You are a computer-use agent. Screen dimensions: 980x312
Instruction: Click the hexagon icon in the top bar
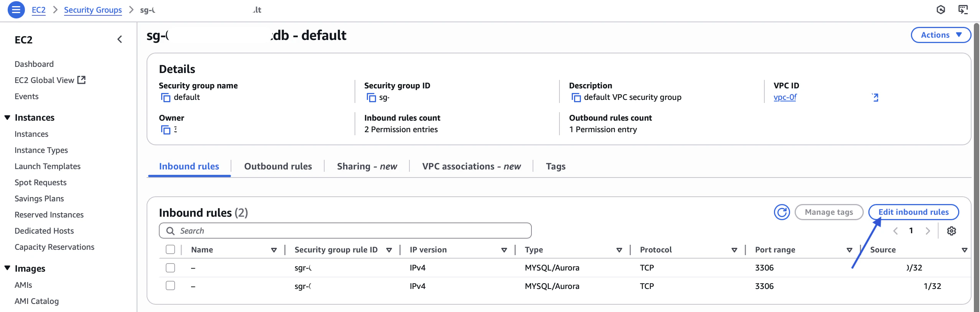click(x=940, y=10)
